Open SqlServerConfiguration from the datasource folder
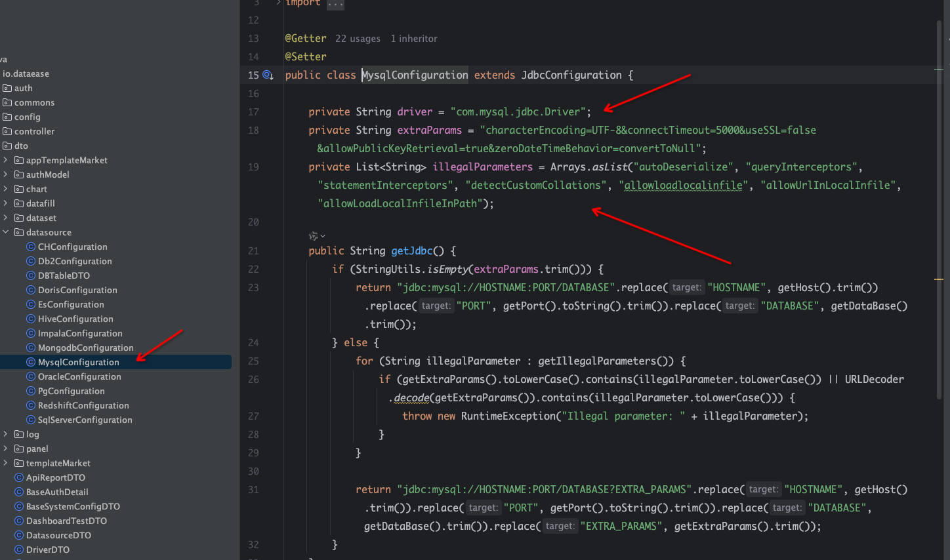The height and width of the screenshot is (560, 950). point(85,420)
